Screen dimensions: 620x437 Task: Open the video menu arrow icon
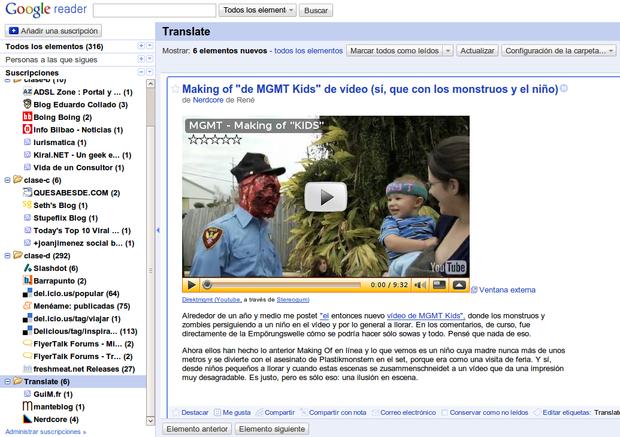459,284
